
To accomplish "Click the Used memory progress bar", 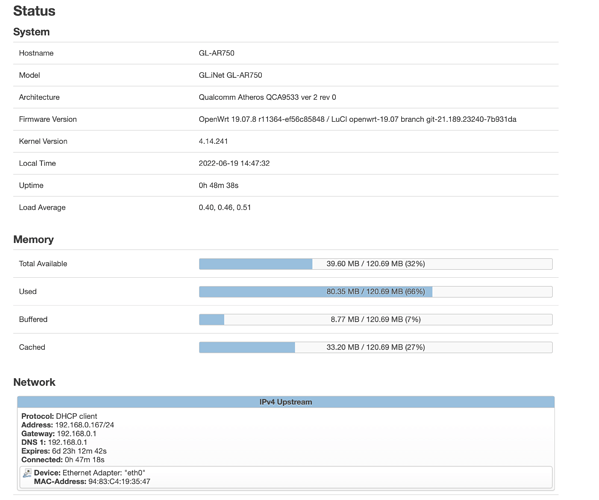I will (x=376, y=291).
